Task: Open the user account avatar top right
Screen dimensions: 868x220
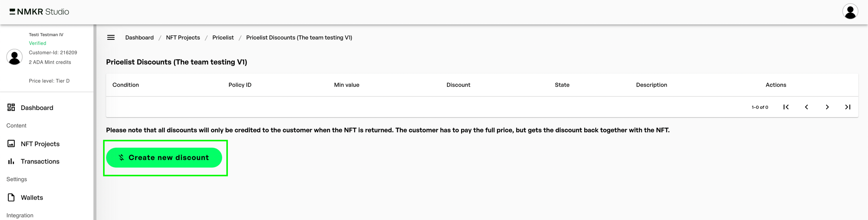Action: coord(850,12)
